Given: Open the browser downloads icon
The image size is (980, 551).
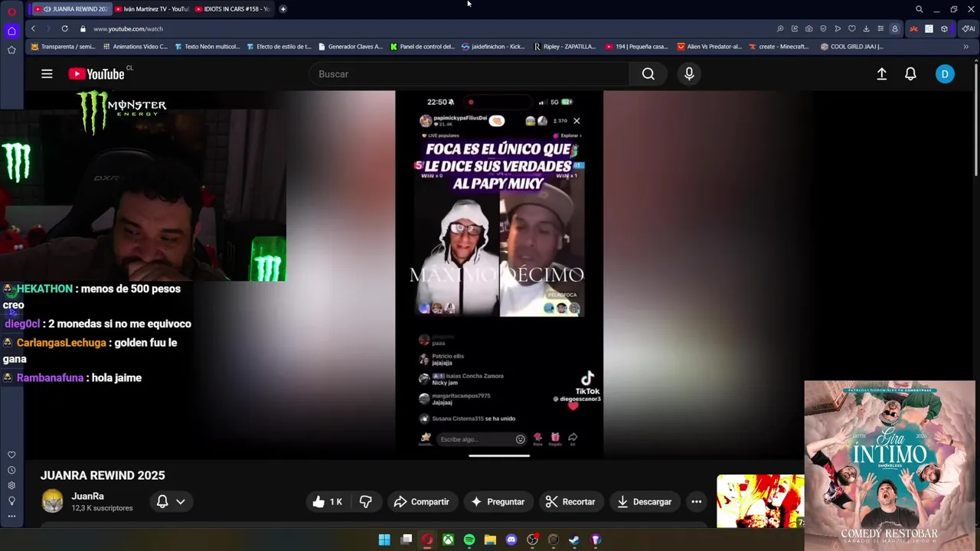Looking at the screenshot, I should pyautogui.click(x=866, y=28).
